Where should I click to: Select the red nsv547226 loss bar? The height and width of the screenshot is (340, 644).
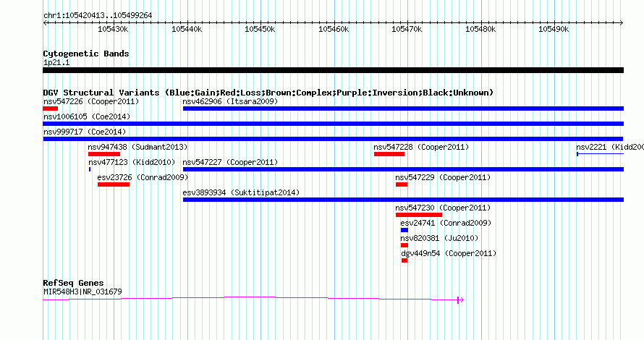[x=51, y=109]
